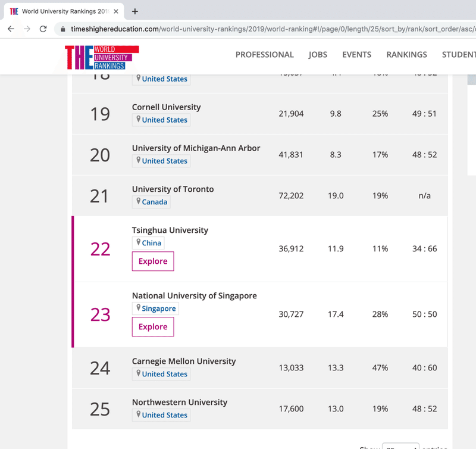The width and height of the screenshot is (476, 449).
Task: Open Tsinghua University link
Action: (170, 230)
